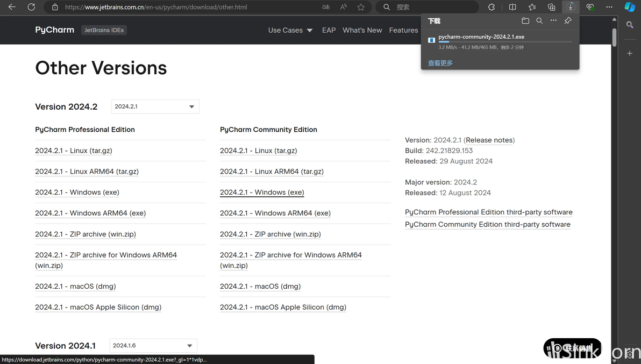
Task: Toggle split screen view icon
Action: click(512, 7)
